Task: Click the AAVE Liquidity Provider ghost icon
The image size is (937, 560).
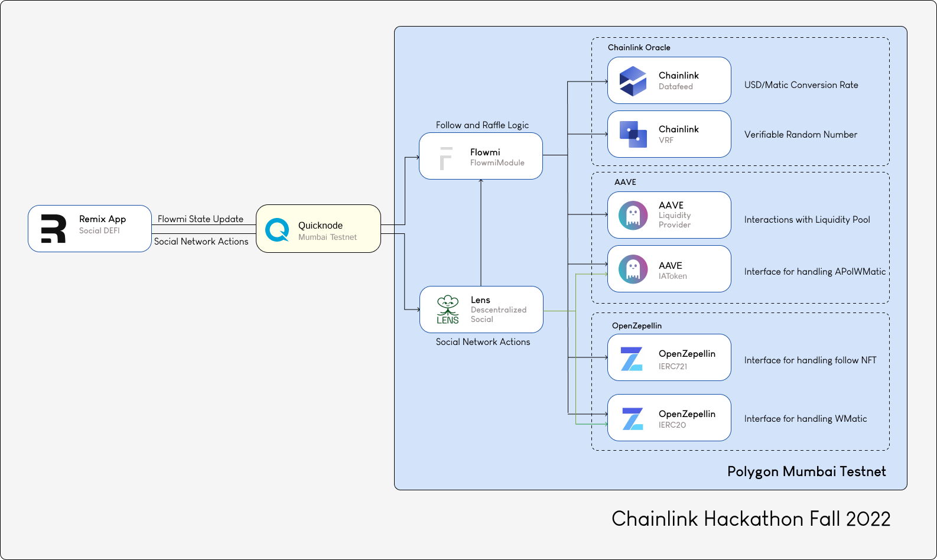Action: [x=633, y=215]
